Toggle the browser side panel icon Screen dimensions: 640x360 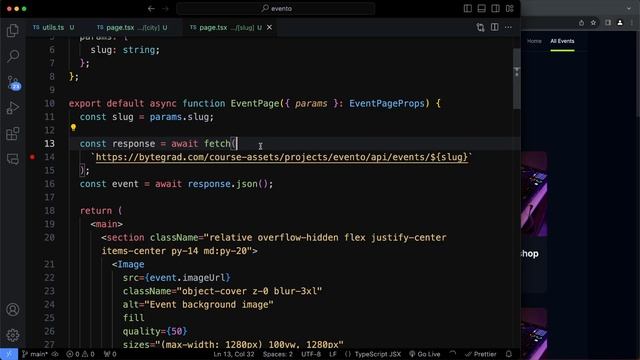[608, 23]
